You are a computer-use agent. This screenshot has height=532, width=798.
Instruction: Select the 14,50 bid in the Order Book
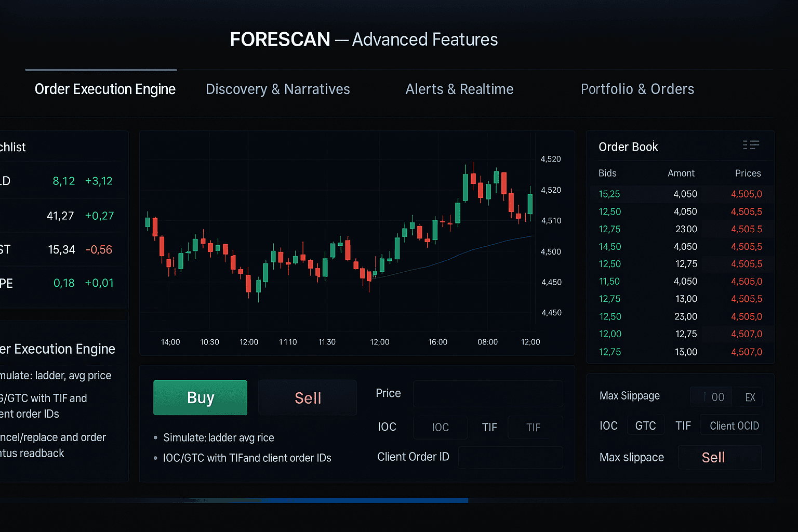pos(610,247)
